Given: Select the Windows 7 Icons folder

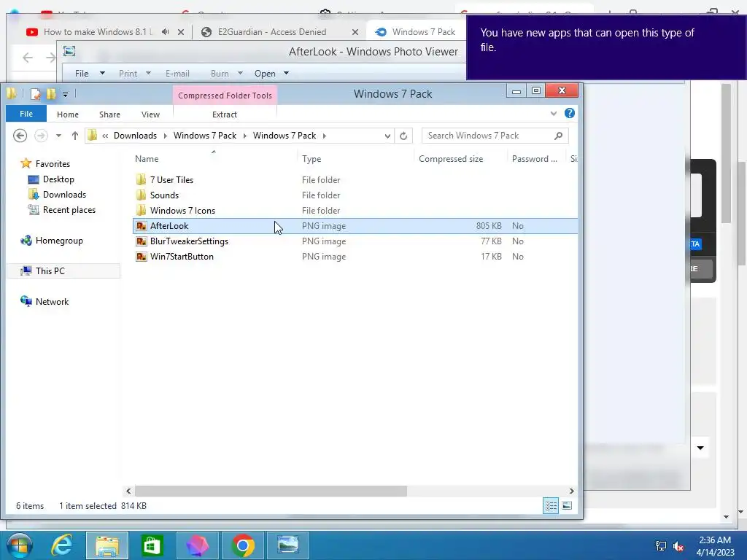Looking at the screenshot, I should click(x=182, y=211).
